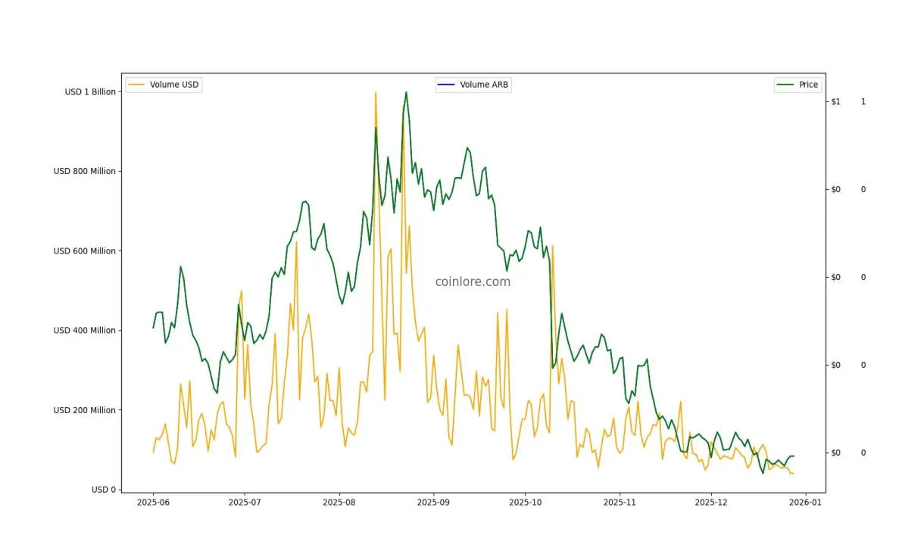Image resolution: width=924 pixels, height=560 pixels.
Task: Click the Volume ARB legend label
Action: [x=484, y=85]
